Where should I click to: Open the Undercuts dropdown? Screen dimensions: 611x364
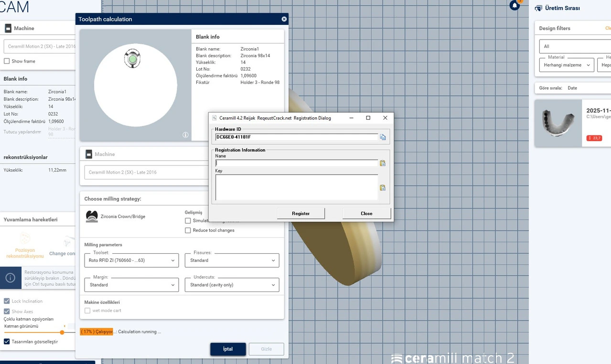232,285
